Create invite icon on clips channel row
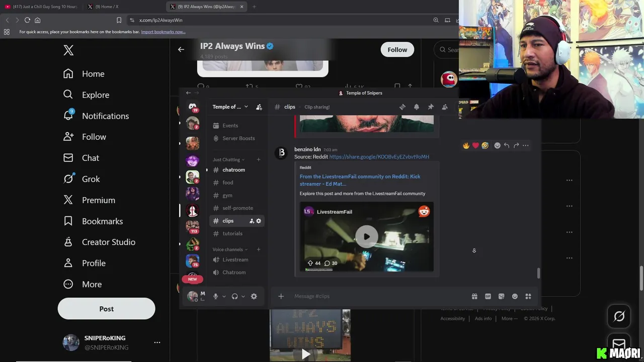The height and width of the screenshot is (362, 644). pyautogui.click(x=252, y=221)
